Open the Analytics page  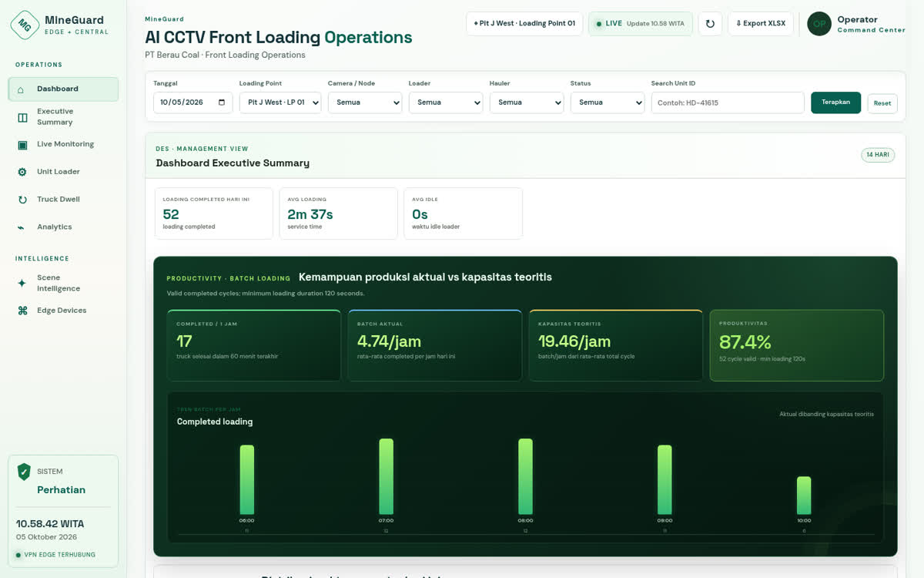click(63, 227)
